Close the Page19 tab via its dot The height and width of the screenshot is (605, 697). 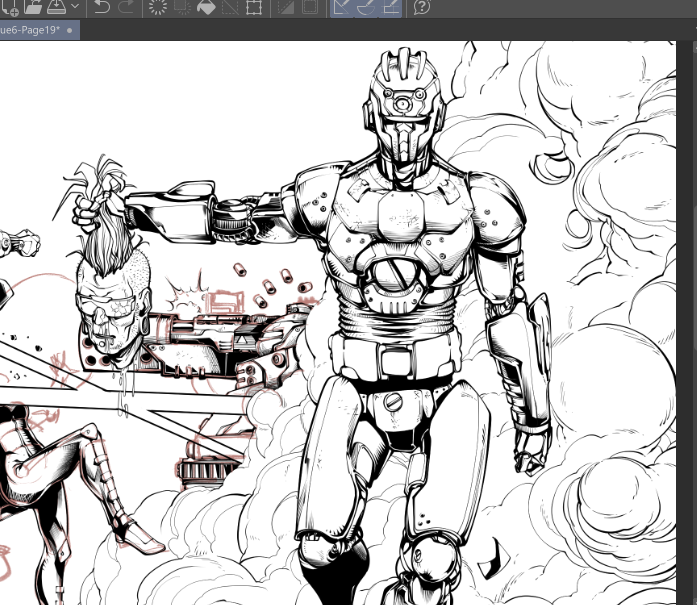pyautogui.click(x=70, y=31)
